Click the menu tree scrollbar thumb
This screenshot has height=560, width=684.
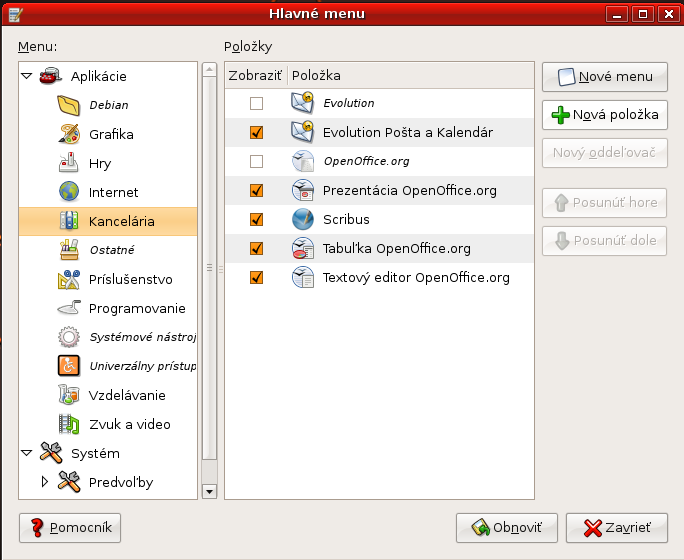[209, 268]
